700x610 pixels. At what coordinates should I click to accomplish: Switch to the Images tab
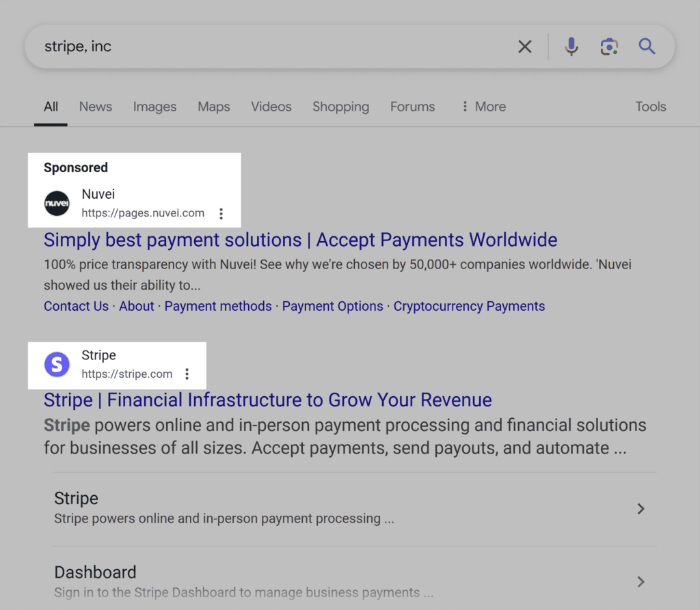pyautogui.click(x=154, y=107)
